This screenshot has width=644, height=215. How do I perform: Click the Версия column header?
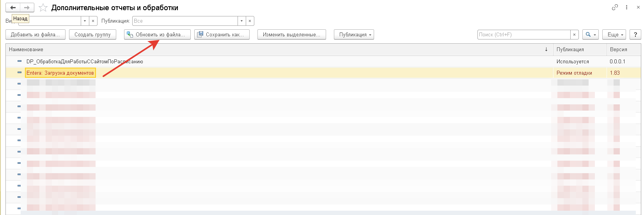click(x=624, y=50)
